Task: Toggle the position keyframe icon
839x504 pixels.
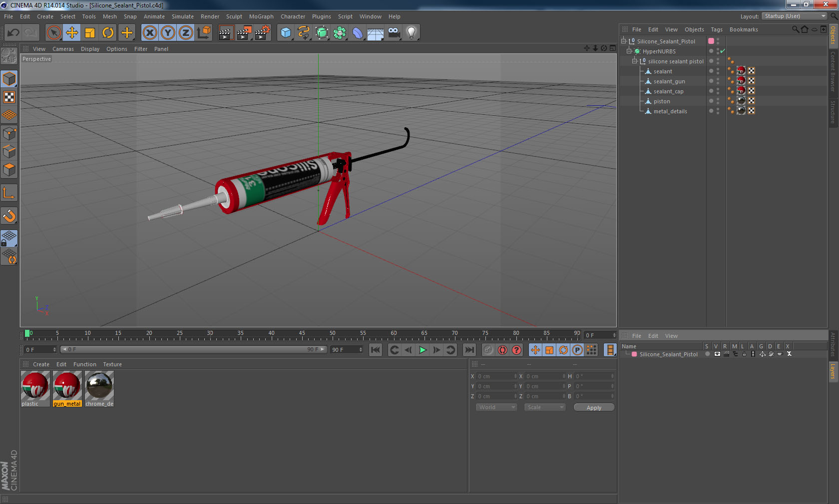Action: coord(535,350)
